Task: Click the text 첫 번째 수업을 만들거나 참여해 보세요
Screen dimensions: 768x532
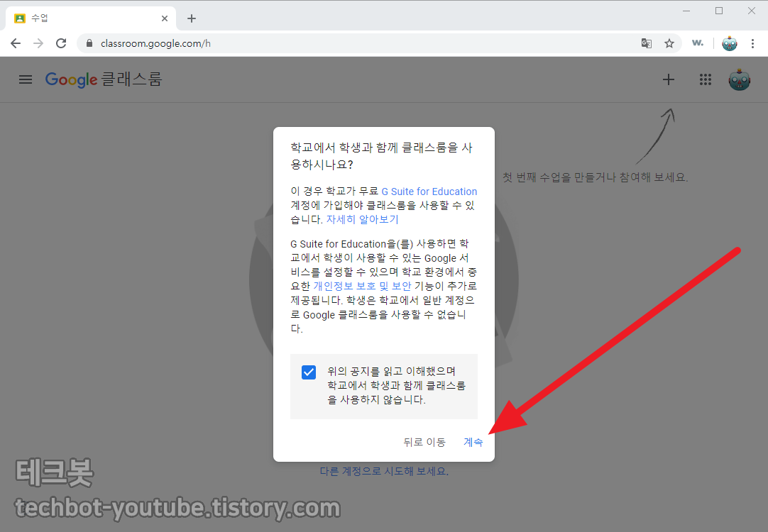Action: pos(595,177)
